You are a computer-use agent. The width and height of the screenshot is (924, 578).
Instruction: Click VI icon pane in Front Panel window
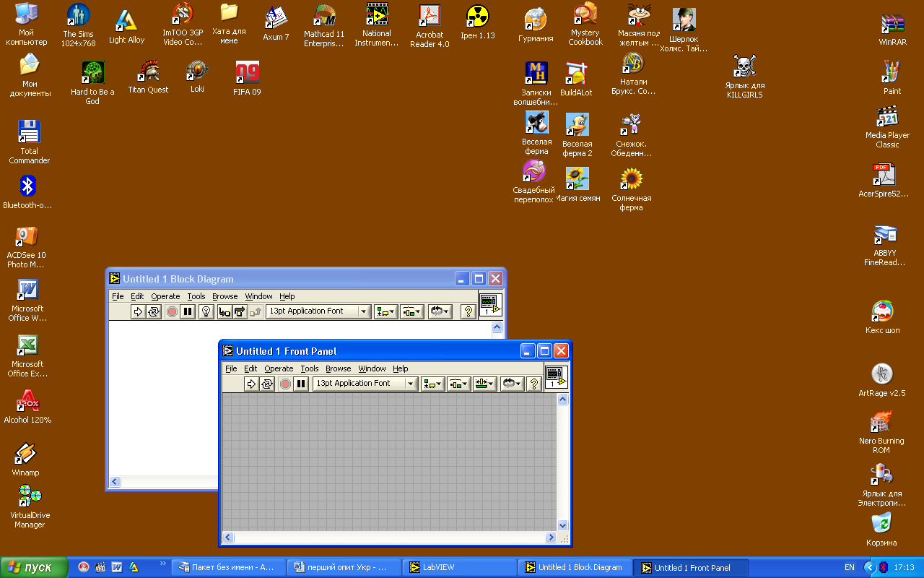pyautogui.click(x=557, y=377)
